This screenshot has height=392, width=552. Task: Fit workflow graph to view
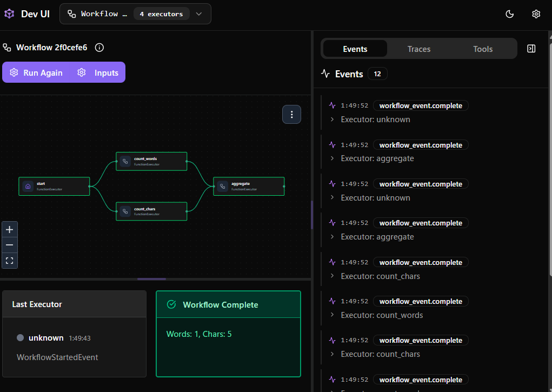(x=9, y=261)
